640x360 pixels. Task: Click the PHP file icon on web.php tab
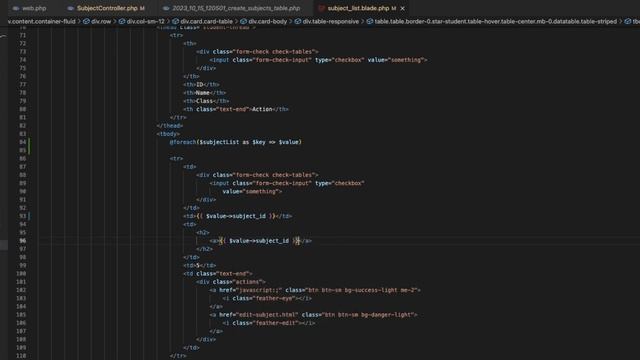click(16, 8)
